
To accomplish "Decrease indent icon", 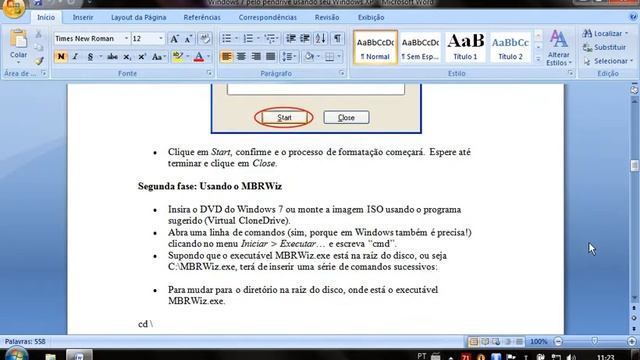I will [291, 39].
